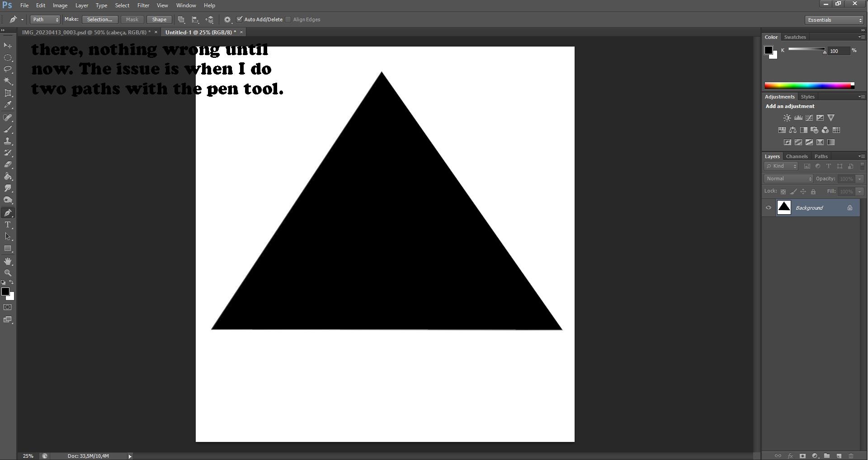Close the Untitled-1 document tab
The image size is (868, 460).
[241, 32]
